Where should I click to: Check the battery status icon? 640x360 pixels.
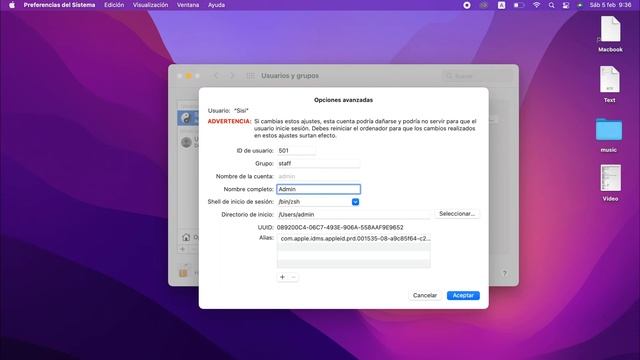518,5
